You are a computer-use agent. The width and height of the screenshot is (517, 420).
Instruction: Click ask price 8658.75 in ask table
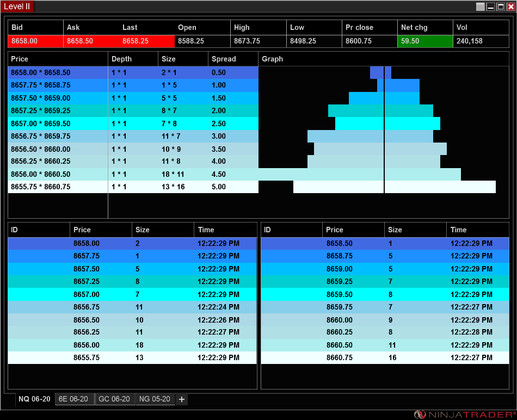(x=339, y=256)
